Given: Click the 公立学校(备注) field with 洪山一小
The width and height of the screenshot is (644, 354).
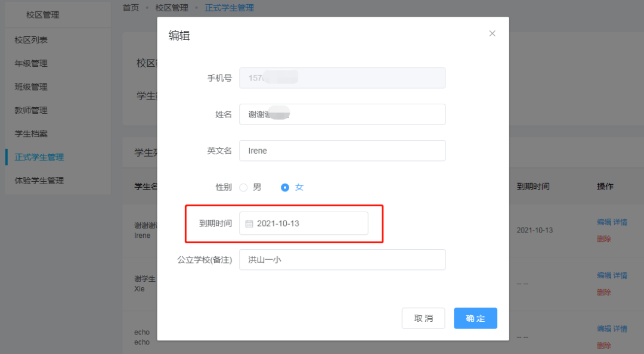Looking at the screenshot, I should (342, 260).
